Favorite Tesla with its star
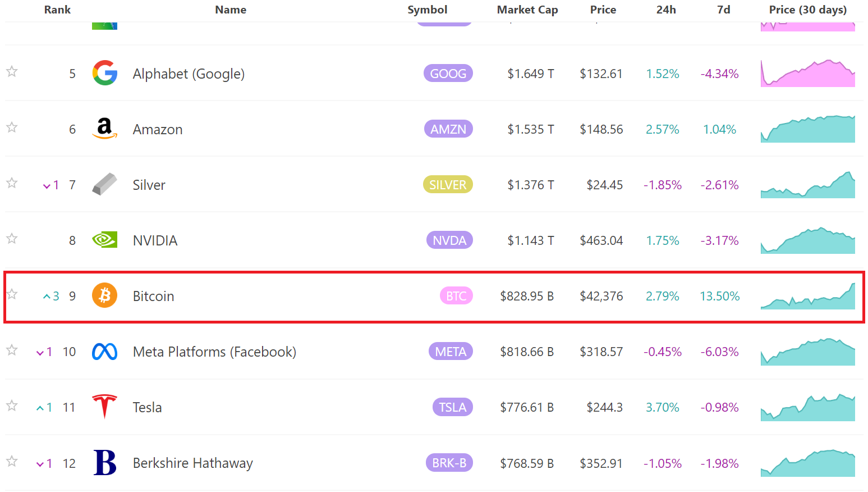The image size is (868, 492). [x=12, y=405]
